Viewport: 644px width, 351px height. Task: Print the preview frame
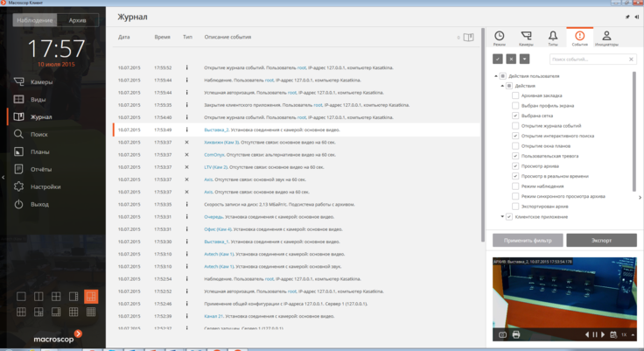[516, 334]
